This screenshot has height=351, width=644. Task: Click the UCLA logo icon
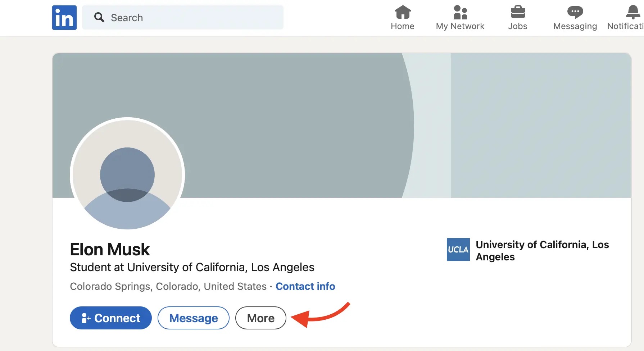[x=458, y=250]
